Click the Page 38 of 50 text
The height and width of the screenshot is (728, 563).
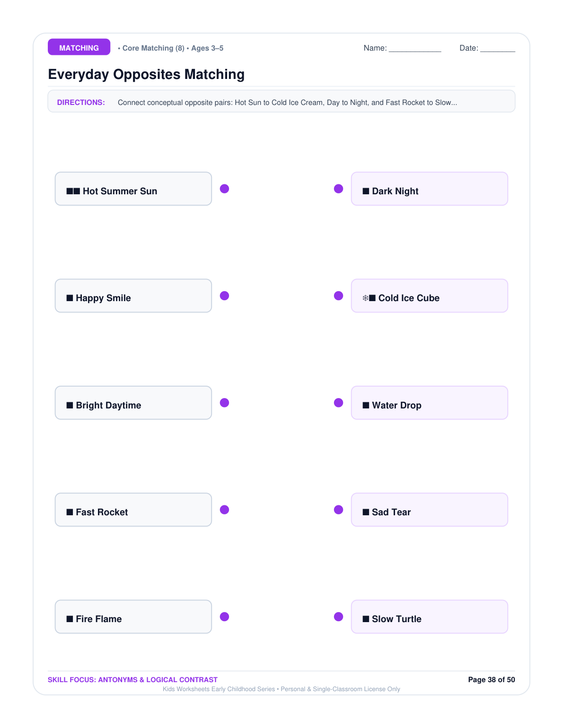(492, 680)
